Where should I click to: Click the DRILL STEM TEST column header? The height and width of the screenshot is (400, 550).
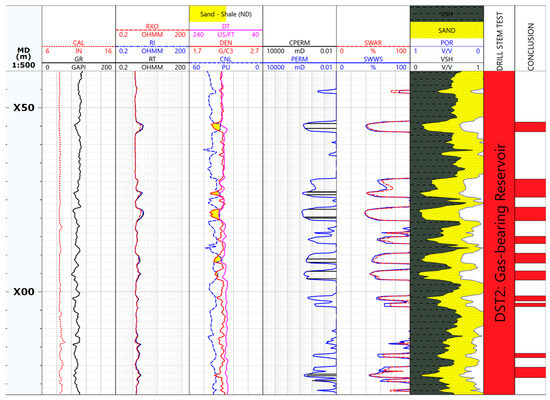point(499,41)
